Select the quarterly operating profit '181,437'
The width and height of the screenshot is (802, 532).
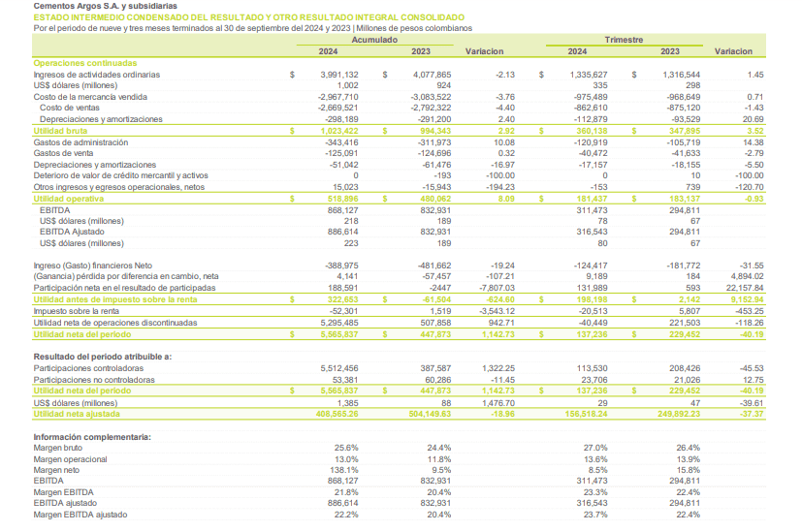pos(592,199)
